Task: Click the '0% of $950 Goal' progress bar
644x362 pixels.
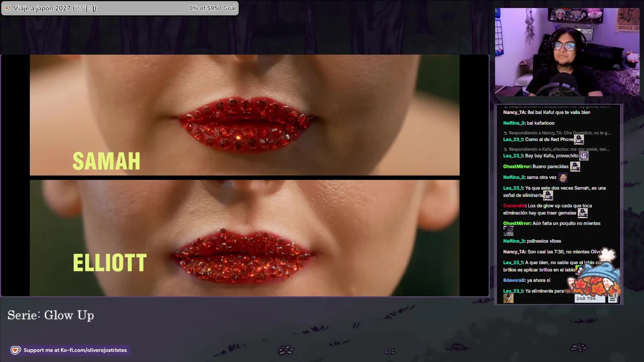Action: tap(119, 8)
